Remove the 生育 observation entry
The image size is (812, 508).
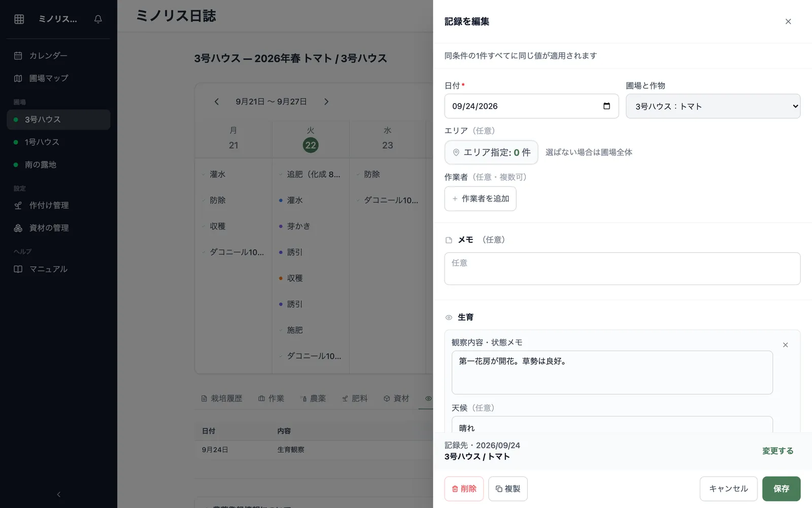(785, 345)
